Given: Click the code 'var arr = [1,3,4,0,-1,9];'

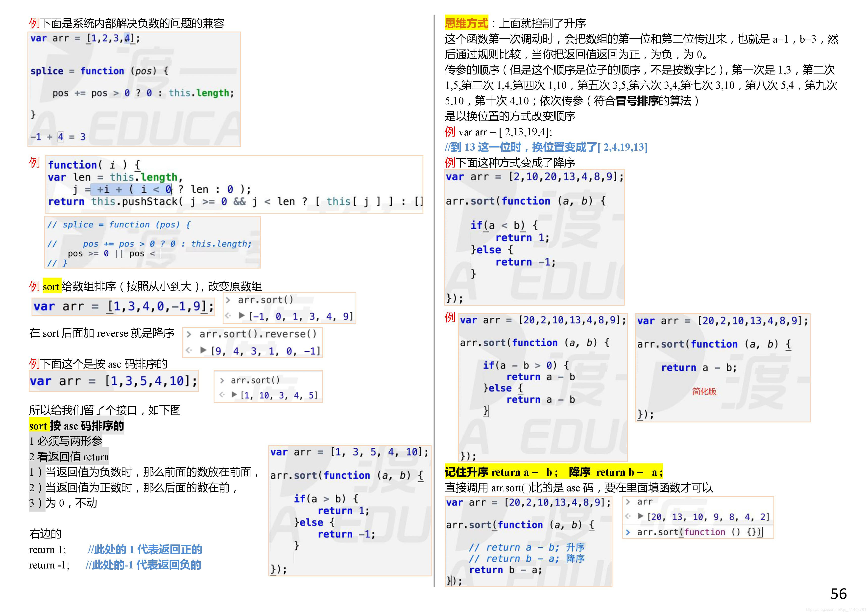Looking at the screenshot, I should click(x=124, y=306).
